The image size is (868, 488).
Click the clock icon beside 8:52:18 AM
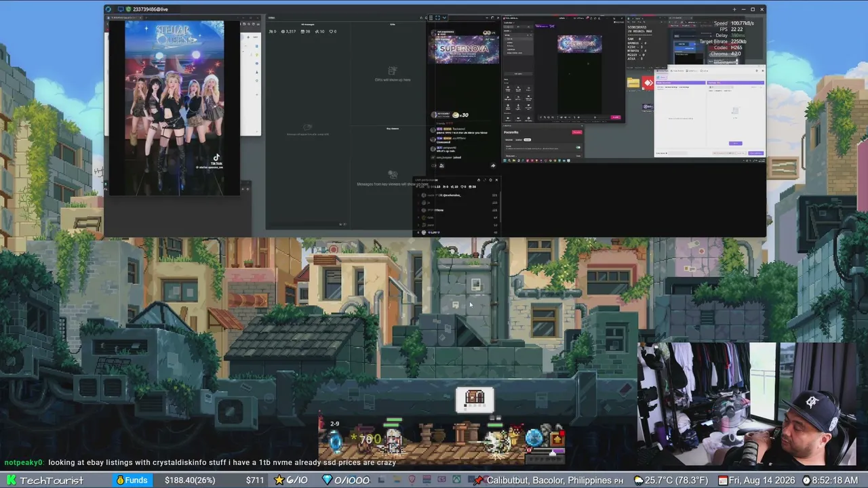pyautogui.click(x=806, y=481)
